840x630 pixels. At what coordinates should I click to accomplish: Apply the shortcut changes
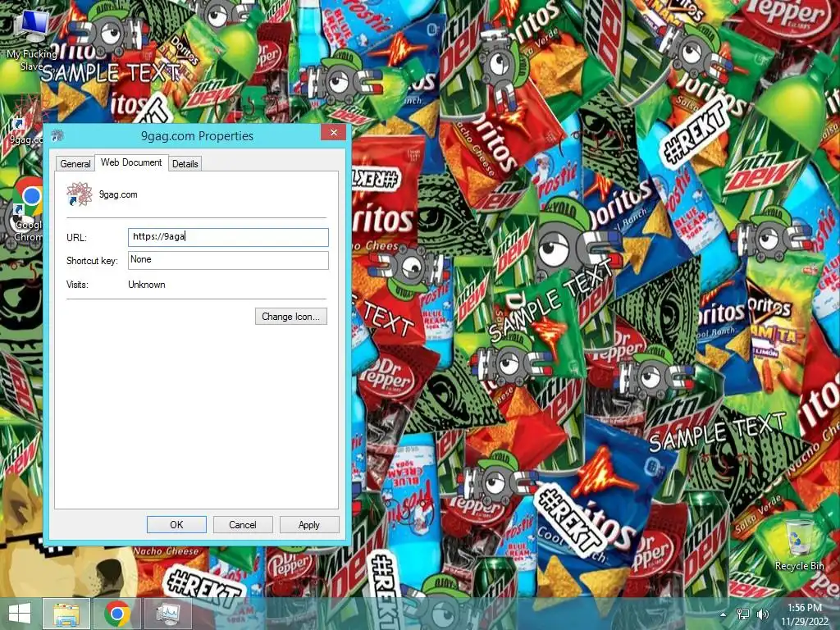point(309,525)
